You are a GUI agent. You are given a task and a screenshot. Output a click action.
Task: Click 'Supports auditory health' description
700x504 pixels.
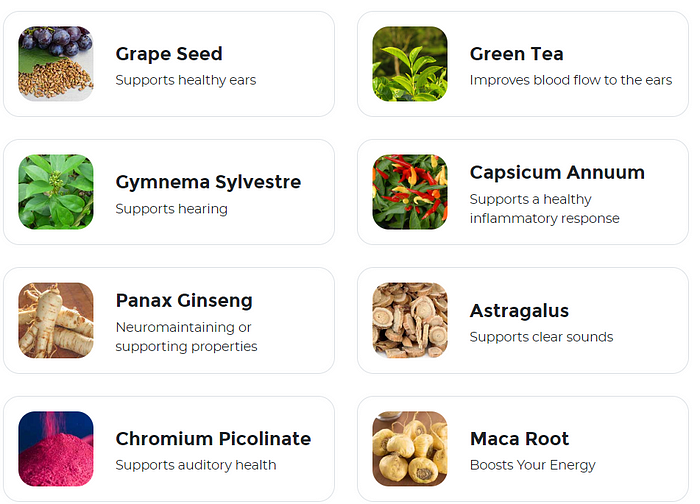click(196, 465)
